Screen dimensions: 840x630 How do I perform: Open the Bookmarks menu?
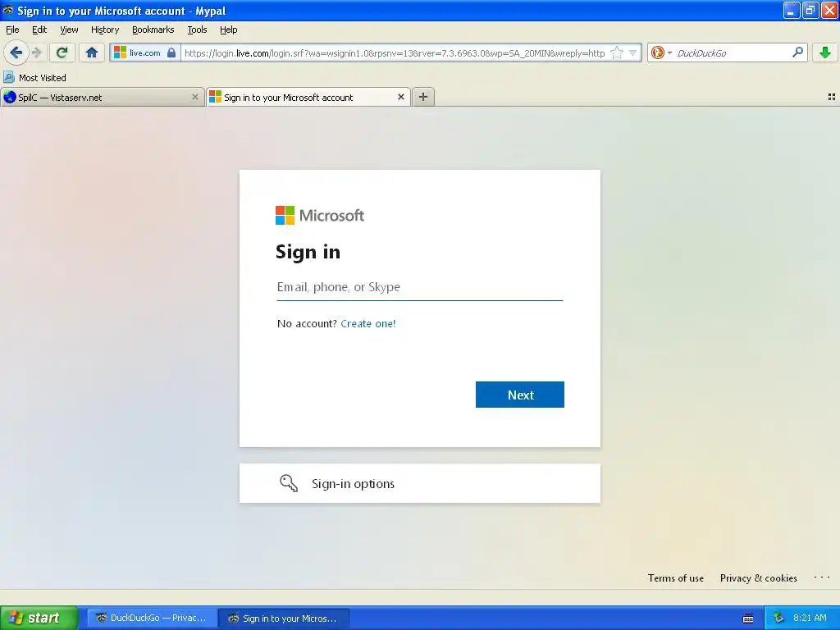click(x=153, y=30)
